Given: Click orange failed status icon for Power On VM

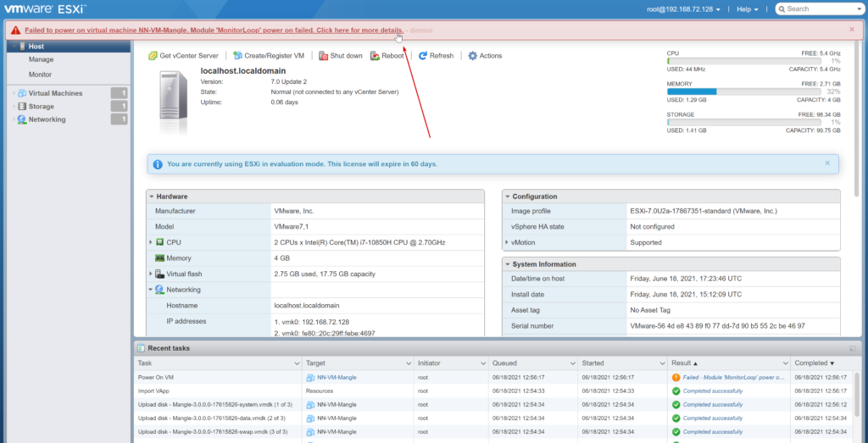Looking at the screenshot, I should coord(676,377).
